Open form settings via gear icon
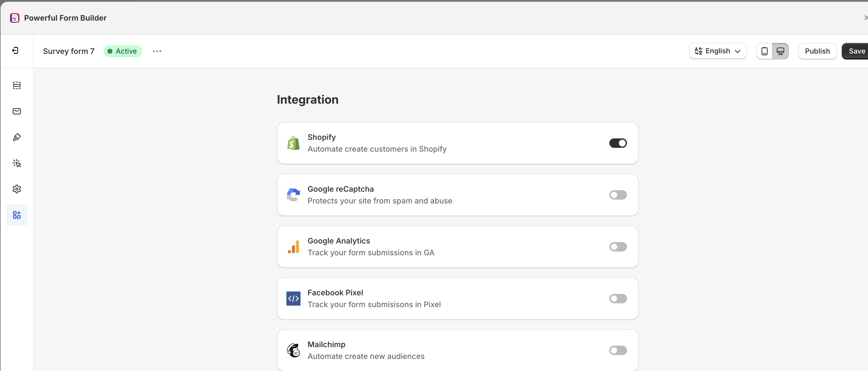The image size is (868, 371). [x=16, y=189]
